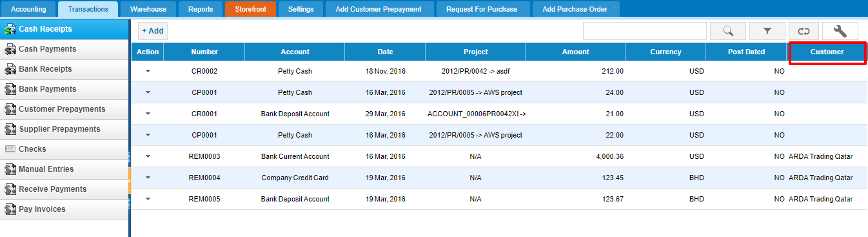Image resolution: width=868 pixels, height=237 pixels.
Task: Open the Storefront tab
Action: [250, 9]
